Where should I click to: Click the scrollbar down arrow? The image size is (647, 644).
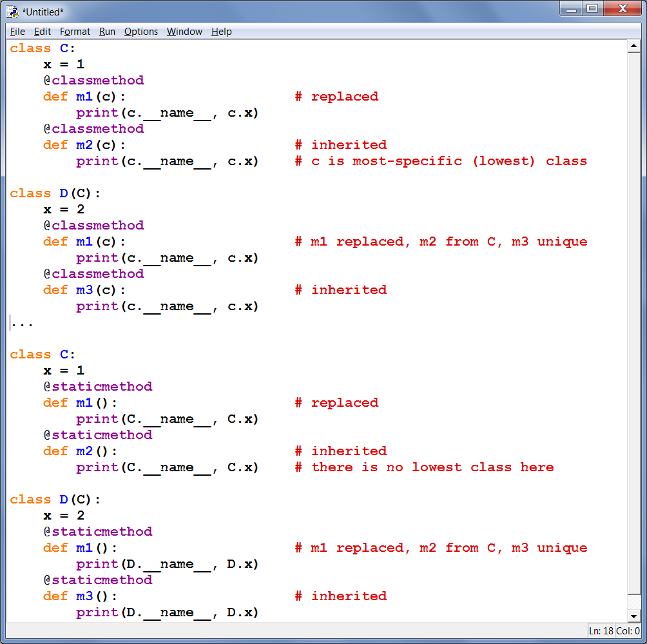click(633, 616)
